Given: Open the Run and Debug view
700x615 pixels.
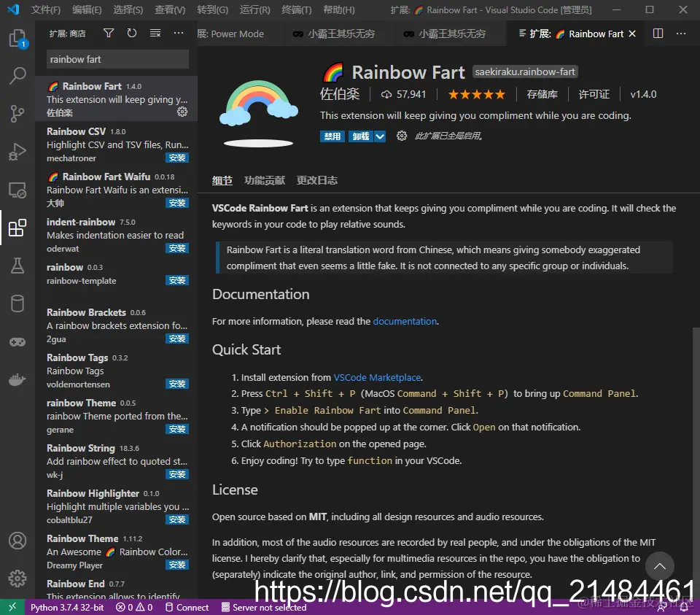Looking at the screenshot, I should [x=17, y=152].
